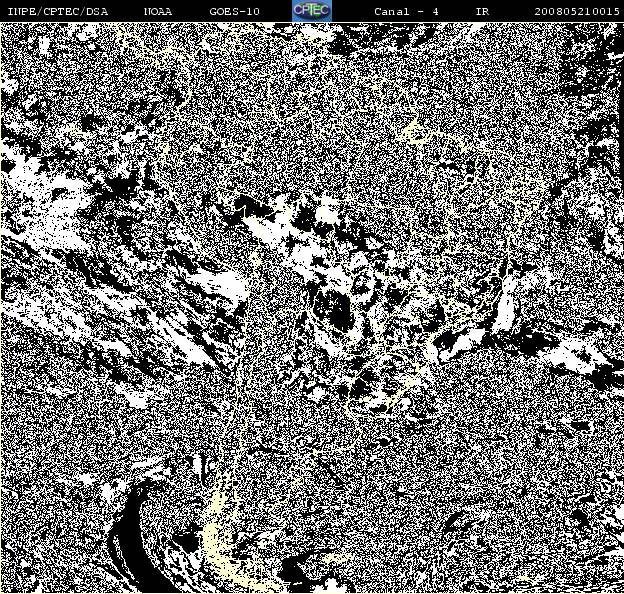Click the CPTEC logo in header
The height and width of the screenshot is (594, 624).
(x=312, y=11)
